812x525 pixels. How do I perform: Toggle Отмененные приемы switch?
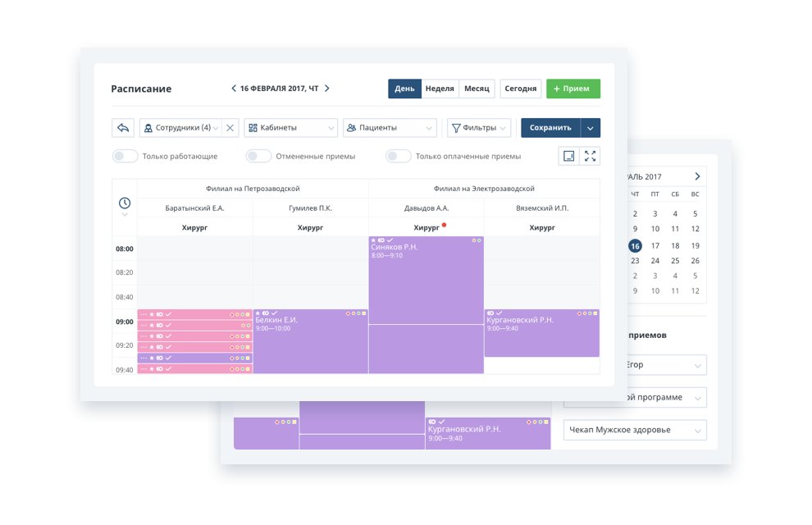pos(258,156)
